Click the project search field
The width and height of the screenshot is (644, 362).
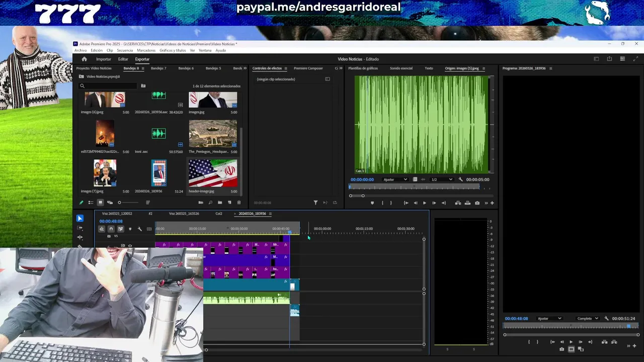pos(108,86)
